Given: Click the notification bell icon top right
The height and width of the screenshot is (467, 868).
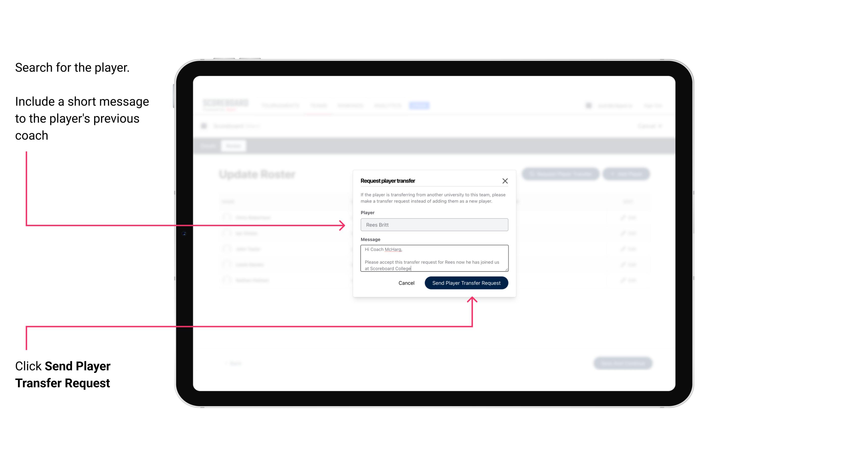Looking at the screenshot, I should coord(588,105).
